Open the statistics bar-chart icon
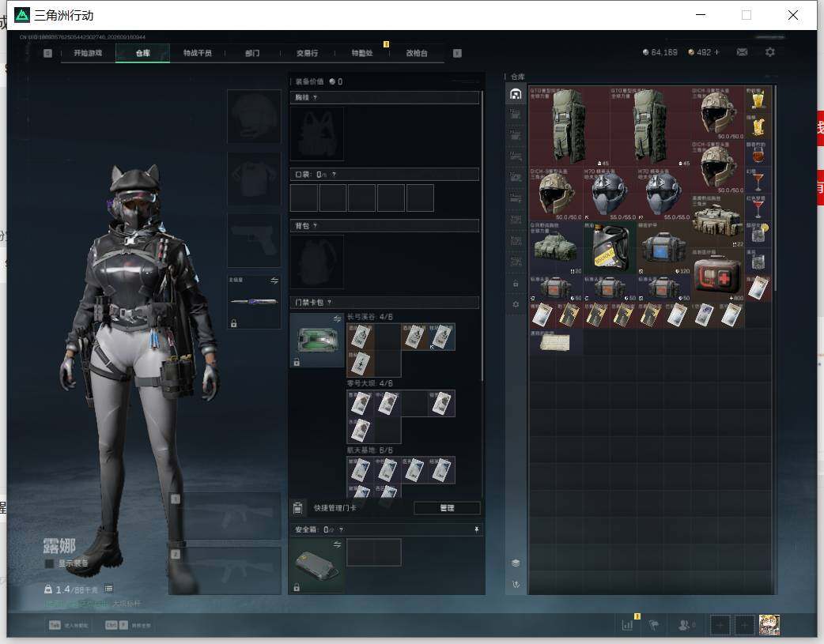The image size is (824, 644). [627, 625]
